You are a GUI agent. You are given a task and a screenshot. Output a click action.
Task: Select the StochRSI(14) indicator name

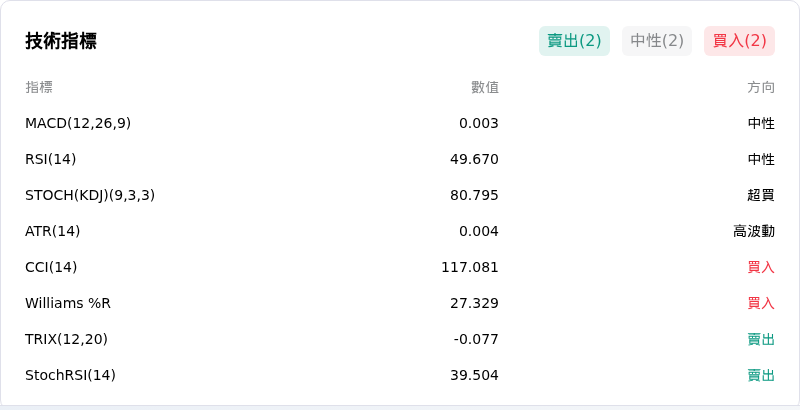click(x=70, y=375)
